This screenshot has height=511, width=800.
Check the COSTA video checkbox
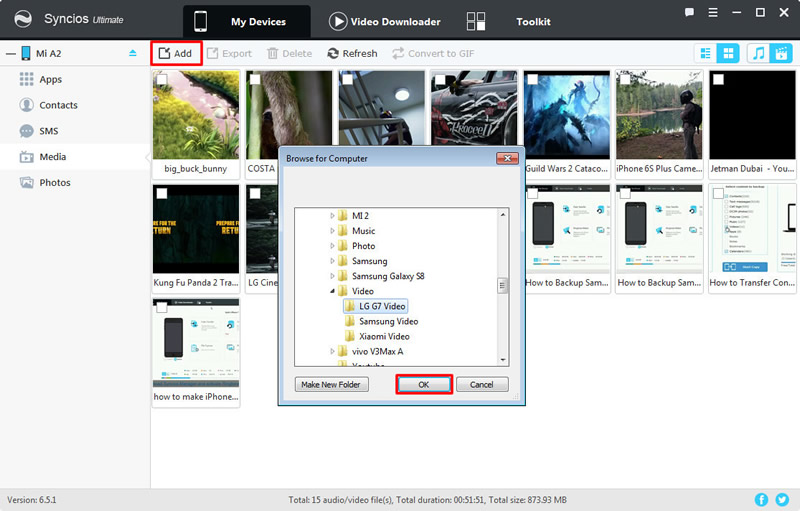(x=255, y=80)
